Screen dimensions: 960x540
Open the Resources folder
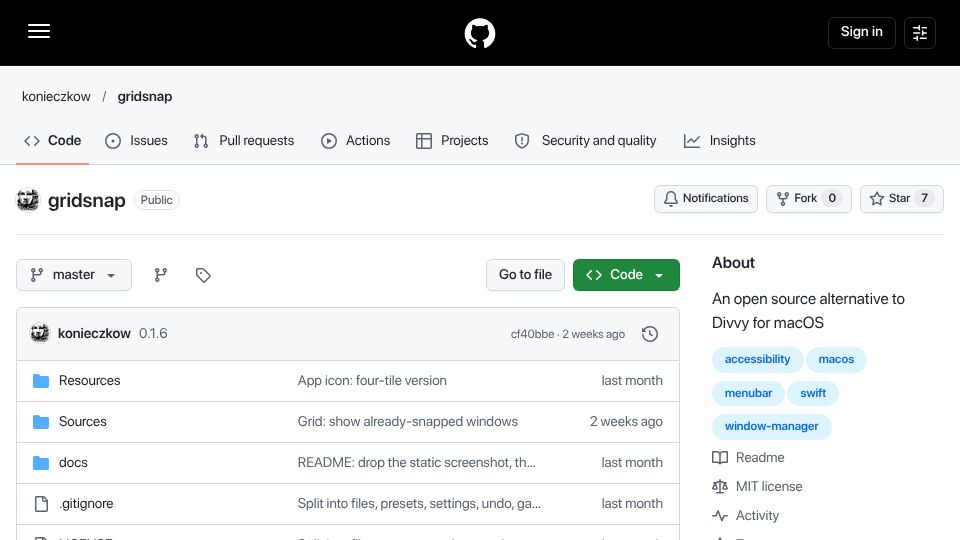89,381
